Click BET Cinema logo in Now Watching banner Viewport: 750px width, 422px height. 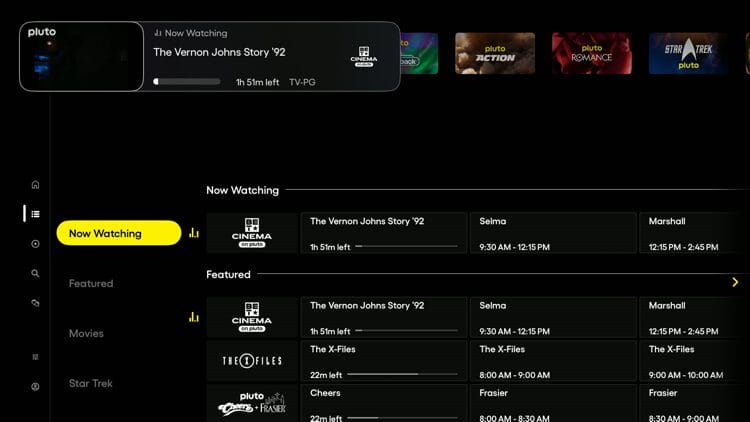coord(364,56)
